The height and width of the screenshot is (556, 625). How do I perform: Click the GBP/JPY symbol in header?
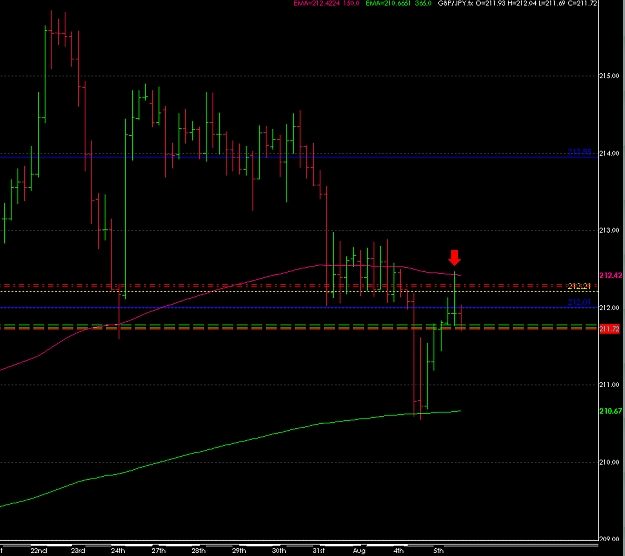click(455, 3)
